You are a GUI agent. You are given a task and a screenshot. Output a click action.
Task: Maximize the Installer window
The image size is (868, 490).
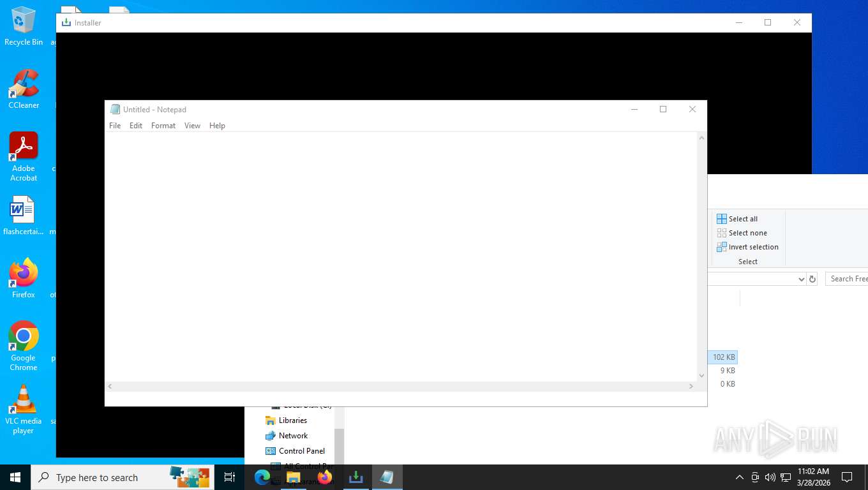coord(768,22)
